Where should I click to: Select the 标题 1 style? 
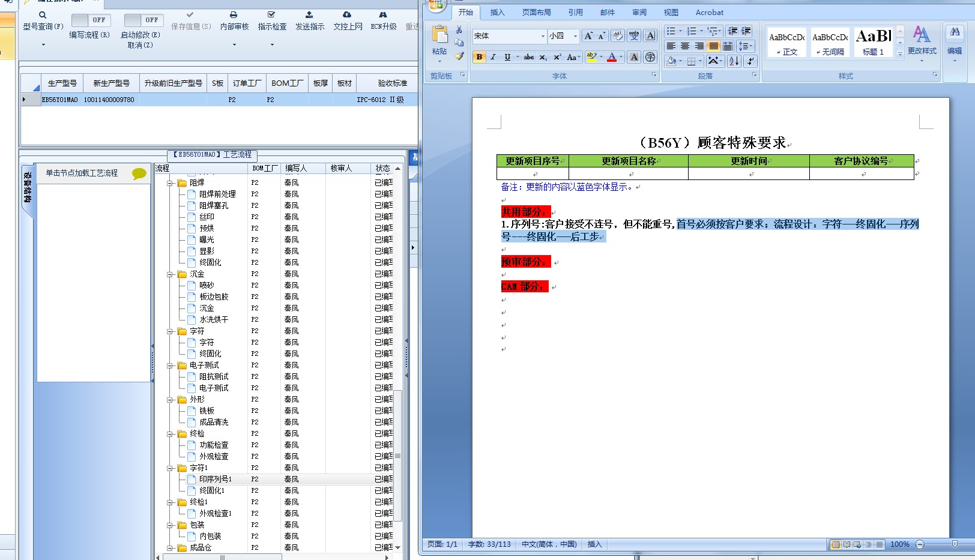[x=874, y=42]
